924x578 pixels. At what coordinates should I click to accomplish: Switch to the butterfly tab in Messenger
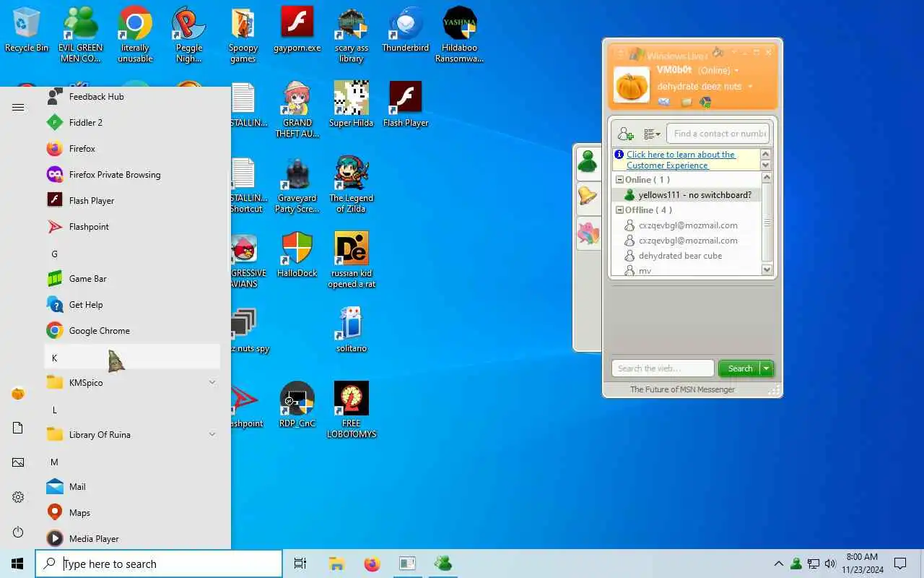588,233
